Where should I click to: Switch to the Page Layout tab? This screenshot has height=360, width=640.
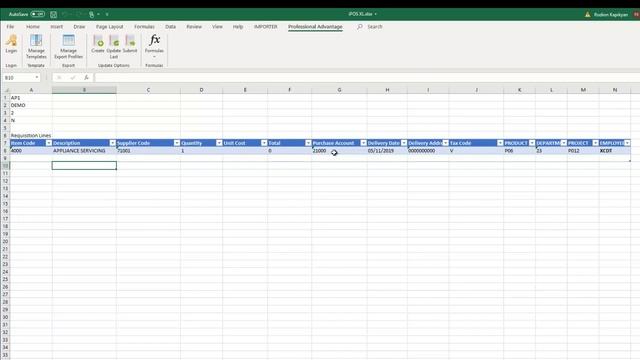pyautogui.click(x=109, y=27)
